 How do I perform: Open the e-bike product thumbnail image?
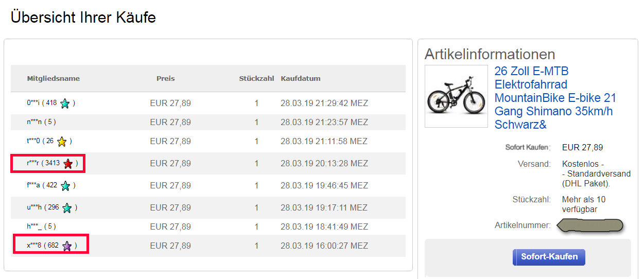point(456,96)
